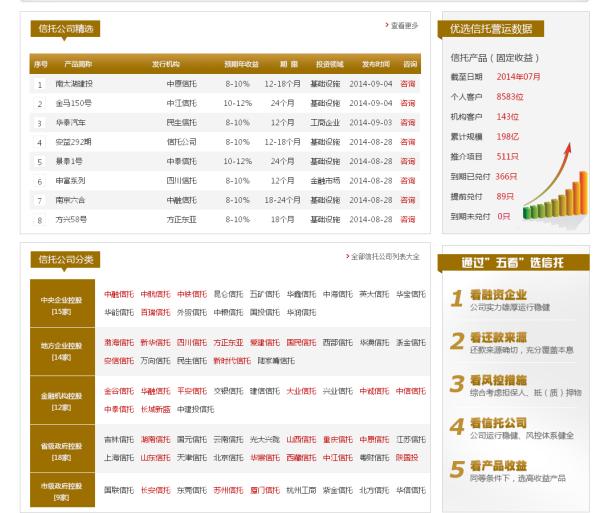Click 咨询 for the 方兴58号 product

pos(408,219)
